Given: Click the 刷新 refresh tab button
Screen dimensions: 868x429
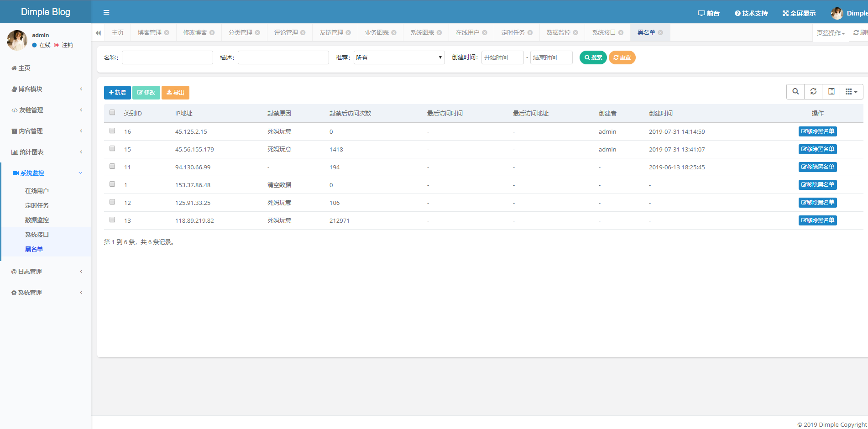Looking at the screenshot, I should (x=860, y=33).
